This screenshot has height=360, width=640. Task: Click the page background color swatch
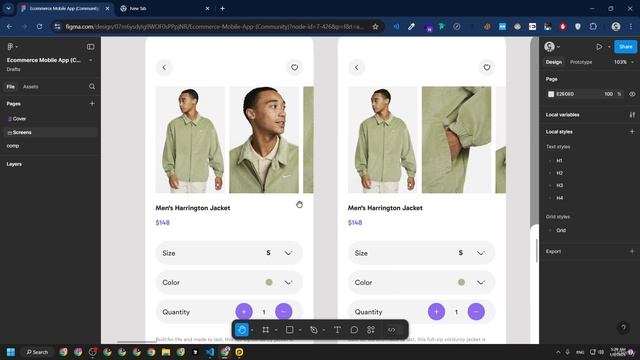click(x=551, y=94)
